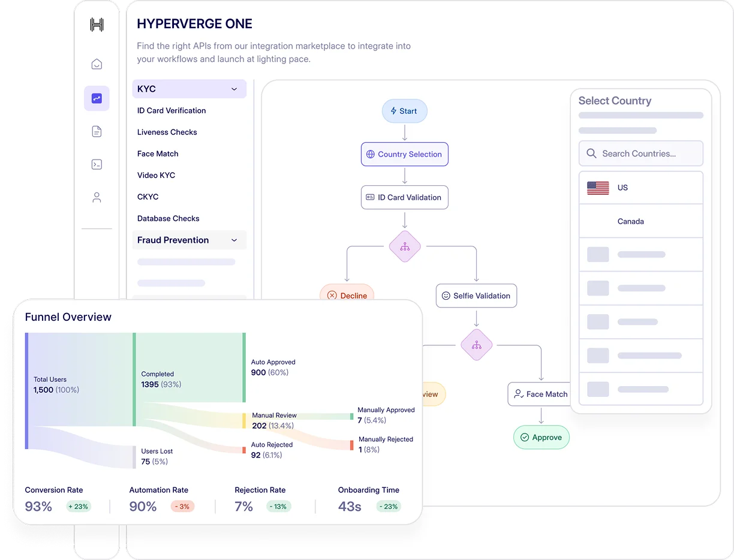Screen dimensions: 734x560
Task: Open the terminal console icon in sidebar
Action: 97,164
